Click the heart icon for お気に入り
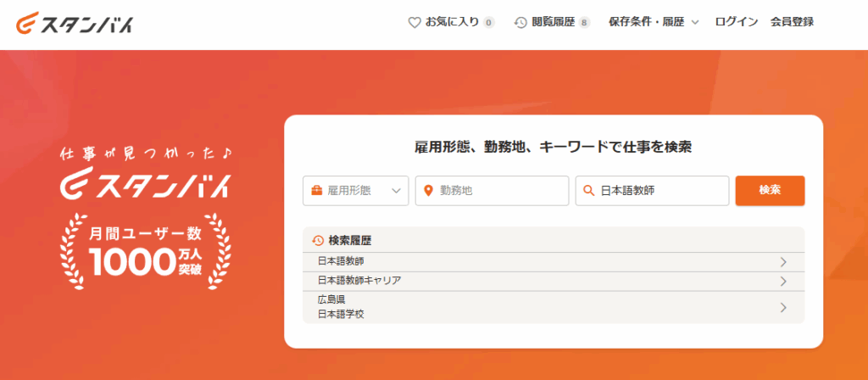 point(415,22)
